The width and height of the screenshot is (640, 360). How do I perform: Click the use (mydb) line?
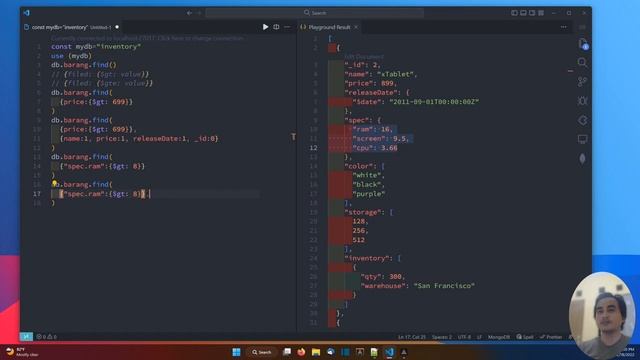click(71, 56)
